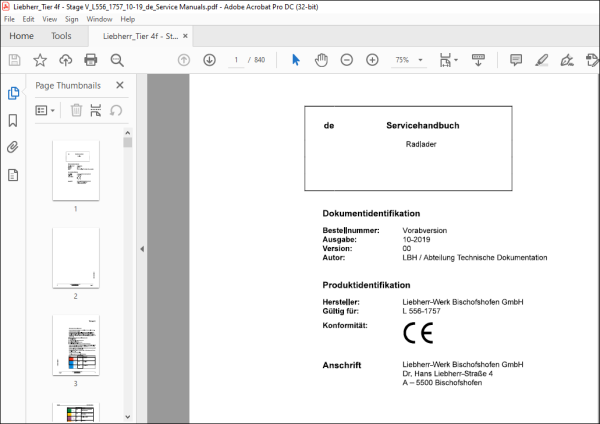Open the View menu
600x424 pixels.
coord(49,19)
